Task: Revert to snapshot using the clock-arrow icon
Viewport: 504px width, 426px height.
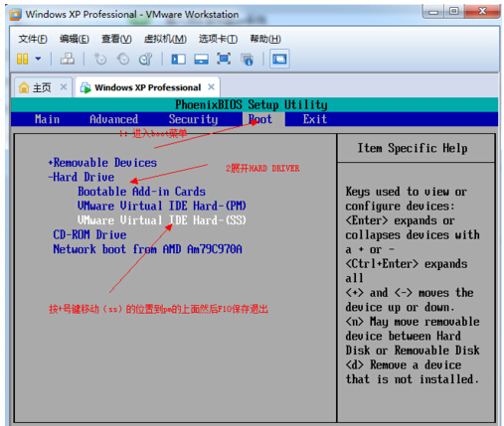Action: [x=123, y=60]
